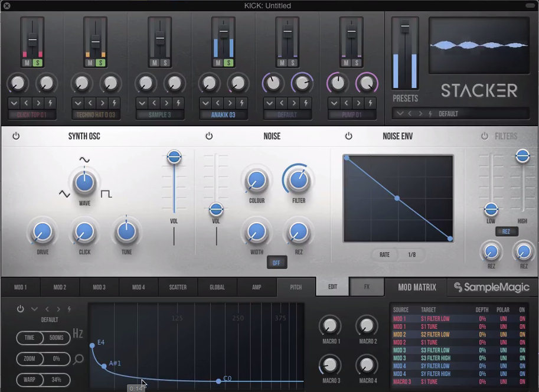Image resolution: width=539 pixels, height=392 pixels.
Task: Click the Noise Env curve midpoint node
Action: pyautogui.click(x=397, y=198)
